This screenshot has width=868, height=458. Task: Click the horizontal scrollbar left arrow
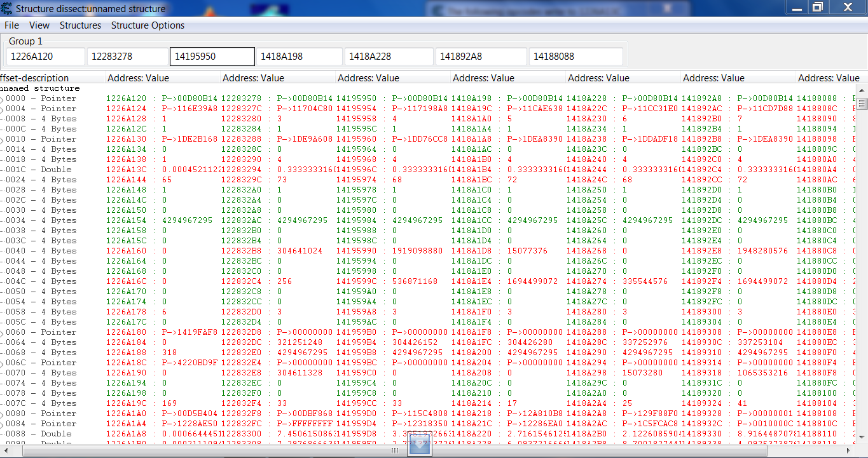pos(4,450)
